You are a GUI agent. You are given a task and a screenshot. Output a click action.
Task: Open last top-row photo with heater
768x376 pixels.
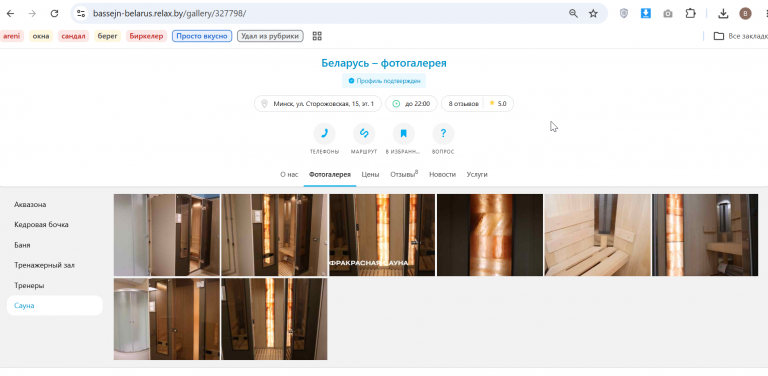(705, 235)
